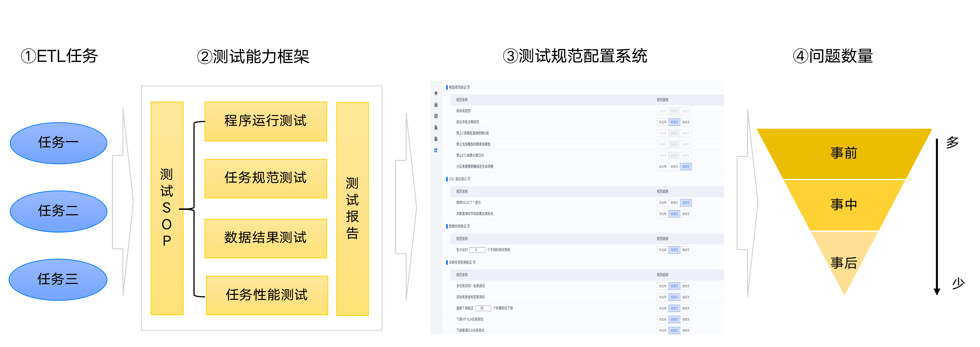Select the 任务三 ellipse

point(58,280)
